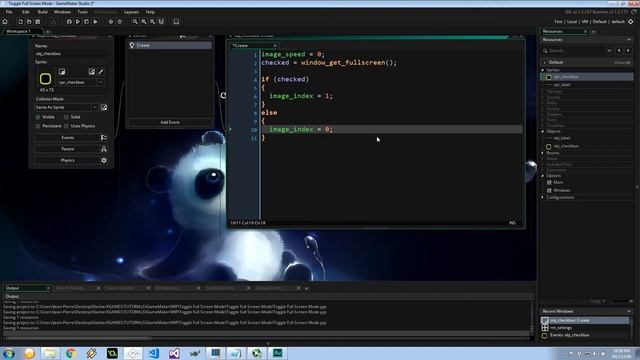Go to previous search result arrow
This screenshot has width=640, height=360.
coord(619,51)
